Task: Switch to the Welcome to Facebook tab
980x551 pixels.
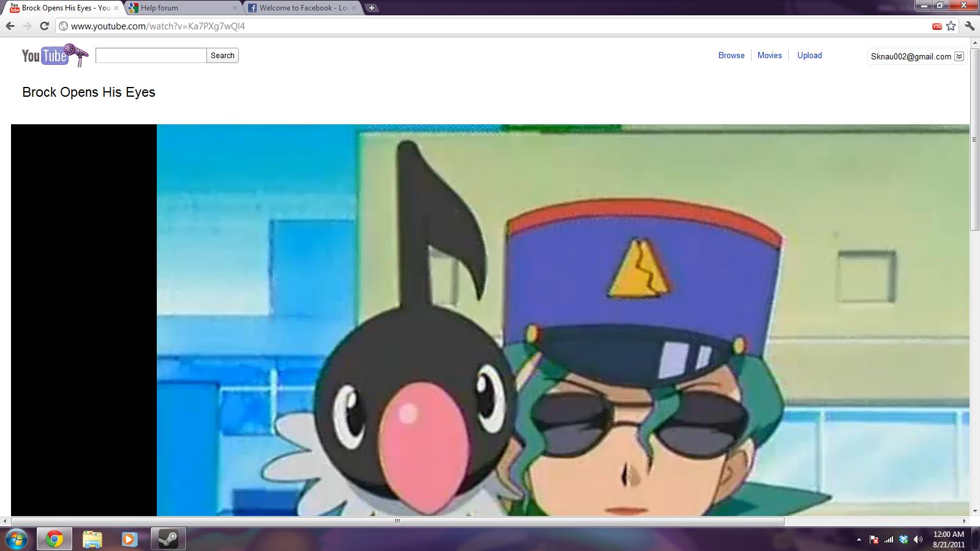Action: click(x=302, y=8)
